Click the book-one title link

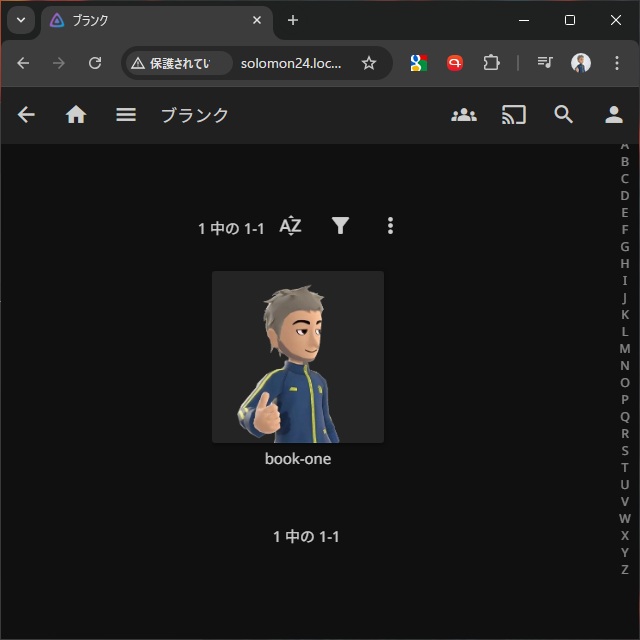pos(298,459)
